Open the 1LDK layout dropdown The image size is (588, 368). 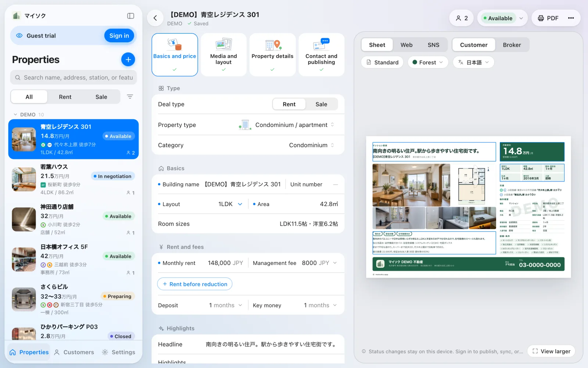coord(230,204)
